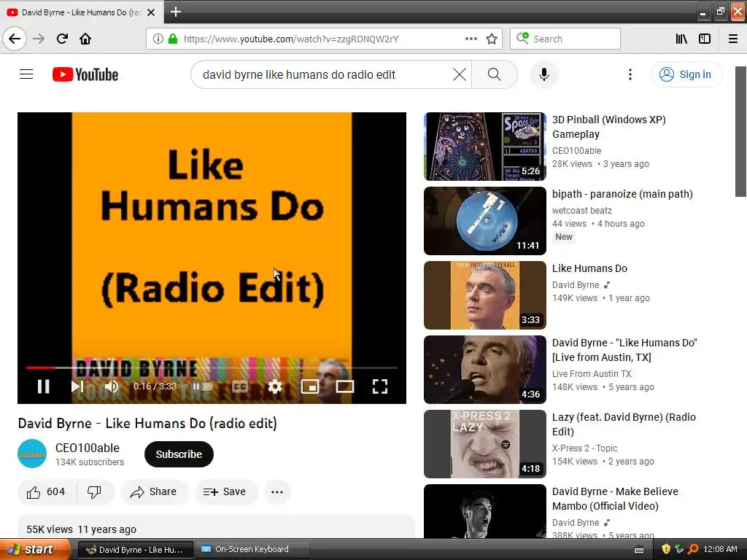This screenshot has height=560, width=747.
Task: Open a new browser tab
Action: click(175, 12)
